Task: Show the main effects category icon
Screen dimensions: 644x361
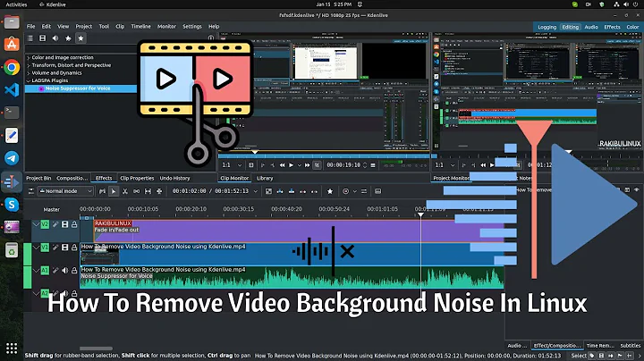Action: pyautogui.click(x=30, y=38)
